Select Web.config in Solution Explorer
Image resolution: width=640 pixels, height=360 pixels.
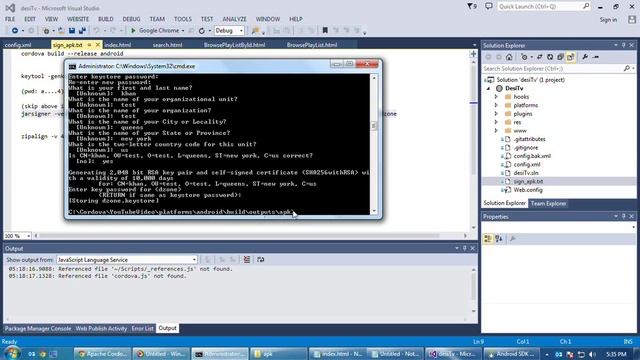point(528,190)
